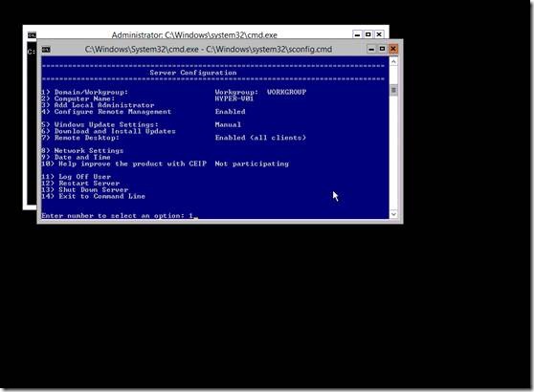Click 'Download and Install Updates' text
Image resolution: width=534 pixels, height=392 pixels.
click(115, 131)
